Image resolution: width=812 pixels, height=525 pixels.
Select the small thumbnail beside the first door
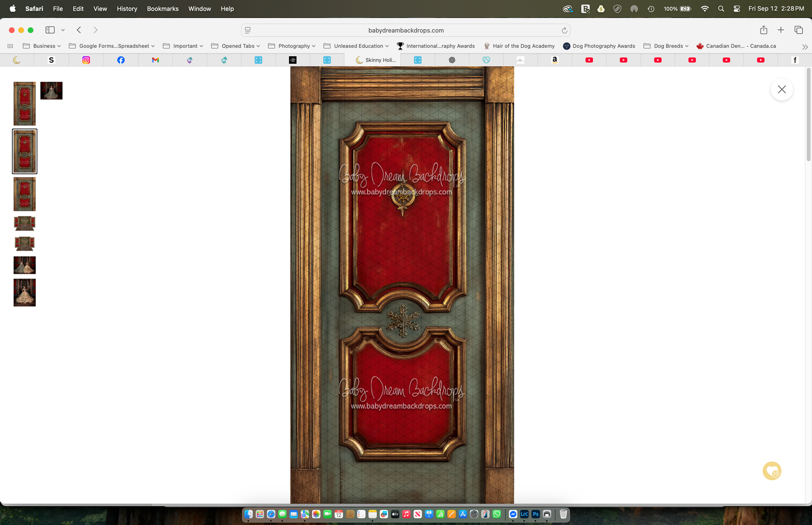[x=51, y=90]
